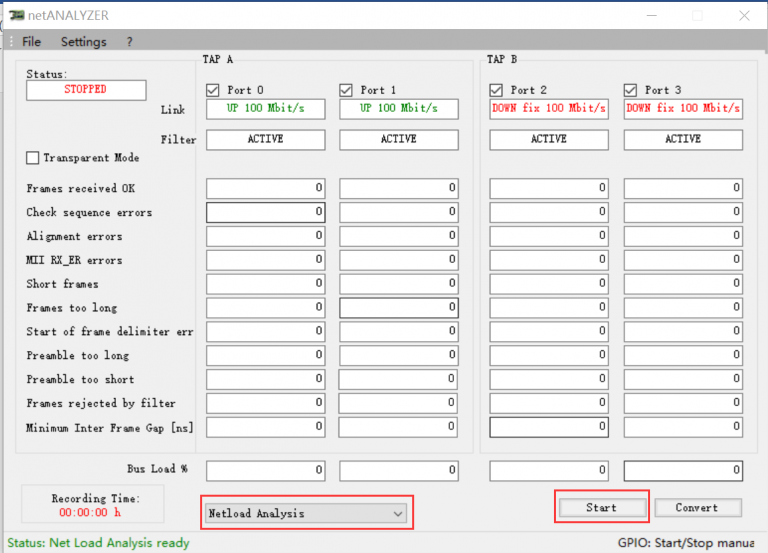Click Port 0 Frames received OK field
Image resolution: width=768 pixels, height=553 pixels.
(265, 188)
